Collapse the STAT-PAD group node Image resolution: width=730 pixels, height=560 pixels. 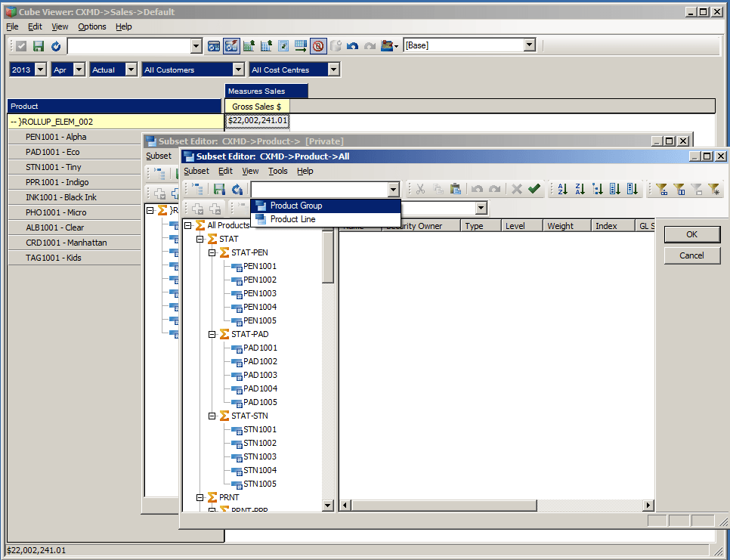(x=212, y=334)
